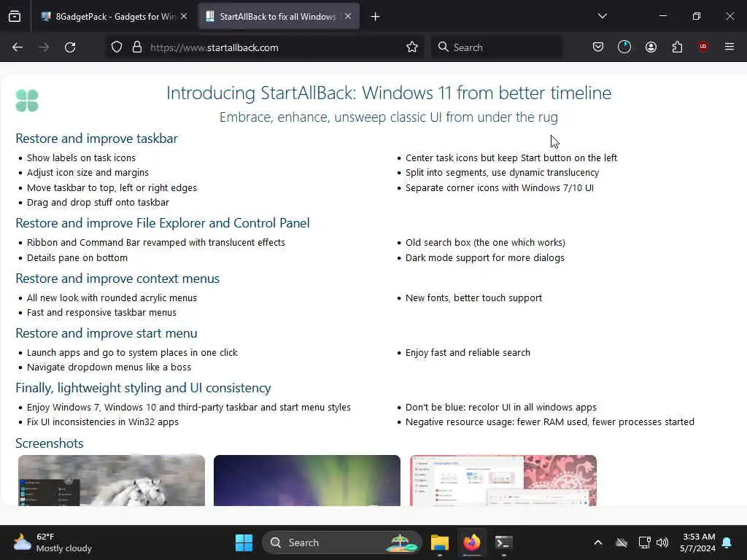This screenshot has width=747, height=560.
Task: Reload the current page
Action: (x=70, y=47)
